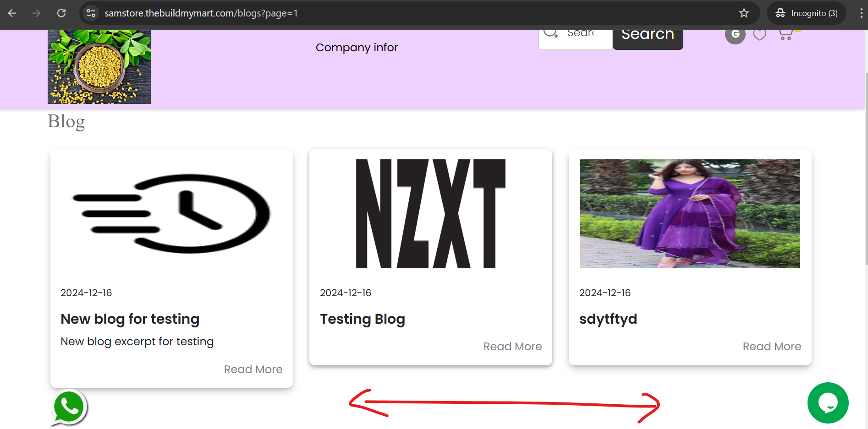868x429 pixels.
Task: Click the 'Blog' page heading
Action: pos(66,122)
